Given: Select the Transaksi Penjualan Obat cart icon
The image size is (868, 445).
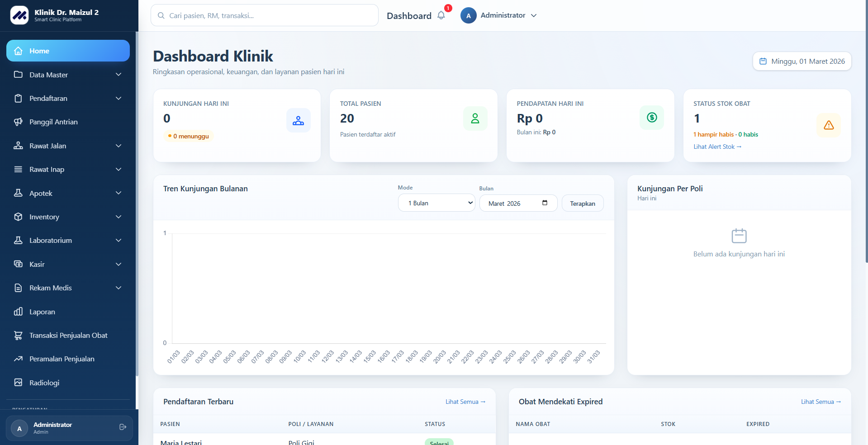Looking at the screenshot, I should click(x=18, y=335).
